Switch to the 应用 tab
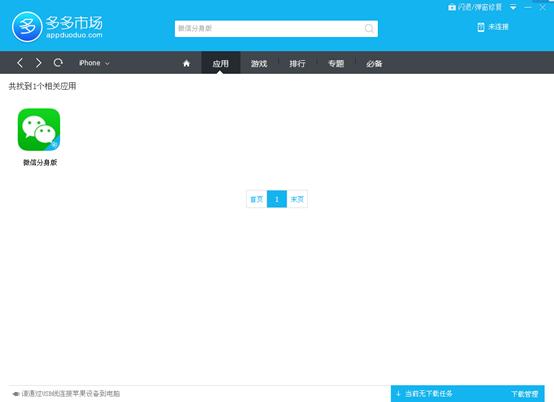554x402 pixels. tap(220, 63)
